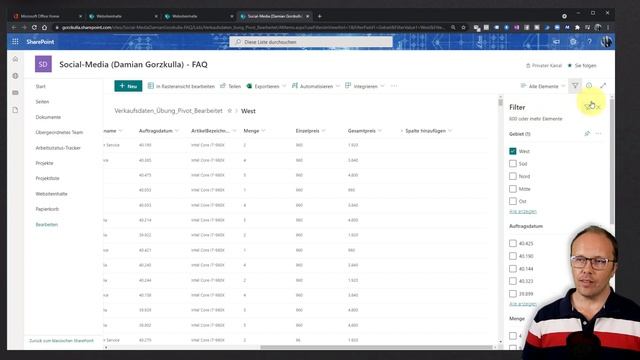
Task: Open the user profile avatar
Action: coord(606,42)
